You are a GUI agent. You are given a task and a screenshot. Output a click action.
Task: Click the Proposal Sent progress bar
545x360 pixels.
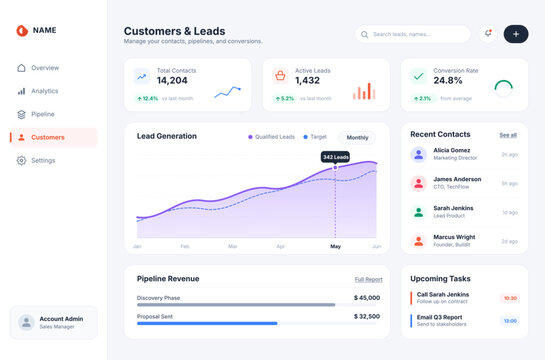(257, 324)
